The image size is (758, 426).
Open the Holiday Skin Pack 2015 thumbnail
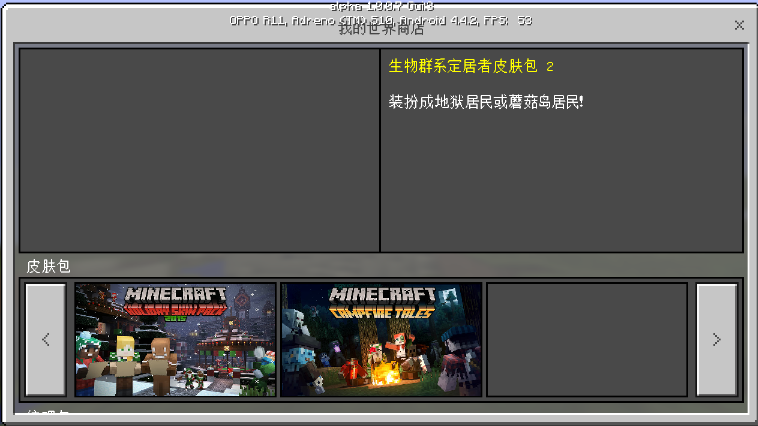175,339
